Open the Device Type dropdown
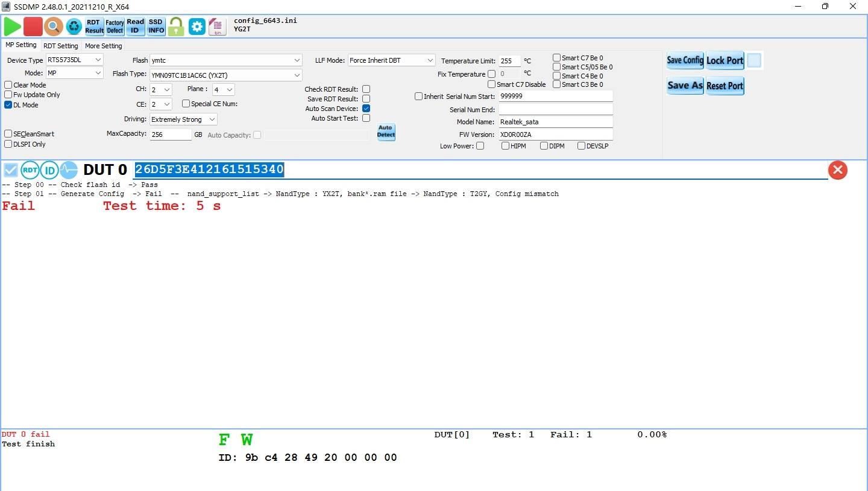Screen dimensions: 868x491 pyautogui.click(x=75, y=60)
